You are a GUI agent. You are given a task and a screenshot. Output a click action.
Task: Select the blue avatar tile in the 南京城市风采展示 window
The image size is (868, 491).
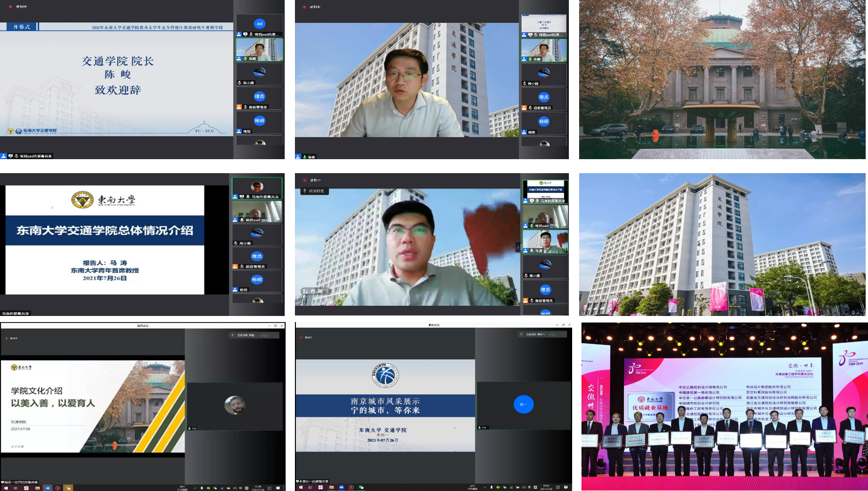point(524,405)
